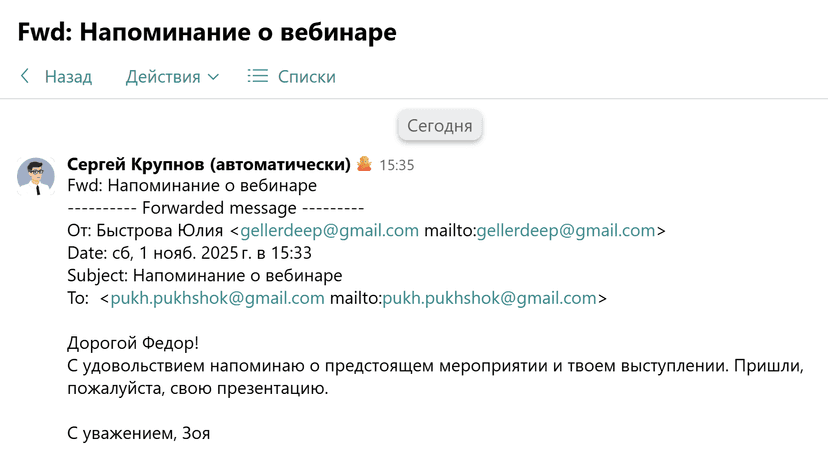Click the Forwarded message separator line
The height and width of the screenshot is (455, 828).
(x=215, y=208)
